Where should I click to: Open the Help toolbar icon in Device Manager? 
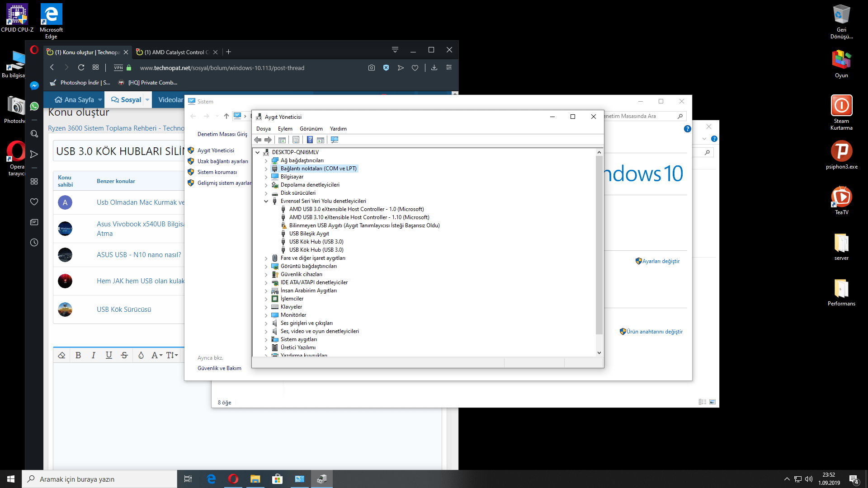[x=310, y=140]
